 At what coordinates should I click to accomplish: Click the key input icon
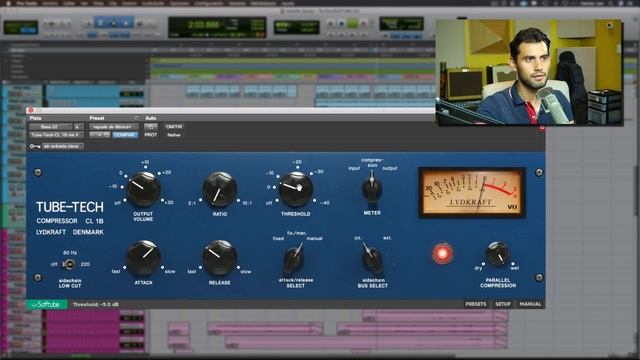pos(35,146)
